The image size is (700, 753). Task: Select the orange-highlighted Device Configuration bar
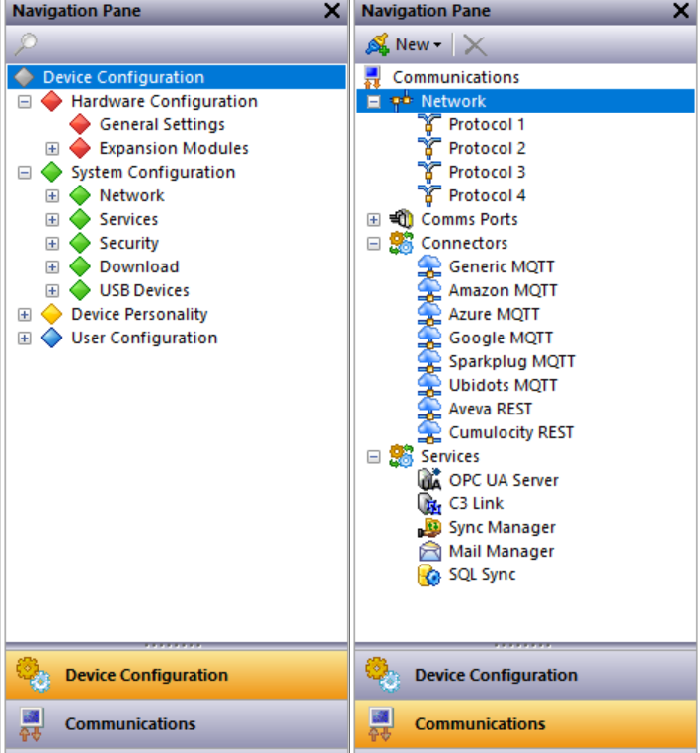pos(176,676)
